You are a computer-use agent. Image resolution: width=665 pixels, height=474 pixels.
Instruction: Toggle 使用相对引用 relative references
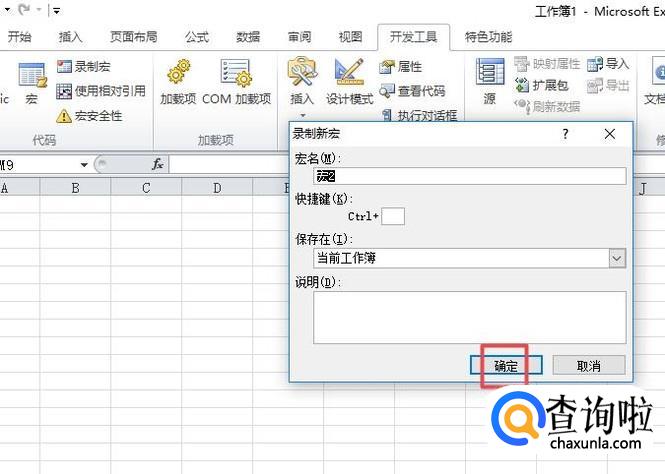click(65, 91)
